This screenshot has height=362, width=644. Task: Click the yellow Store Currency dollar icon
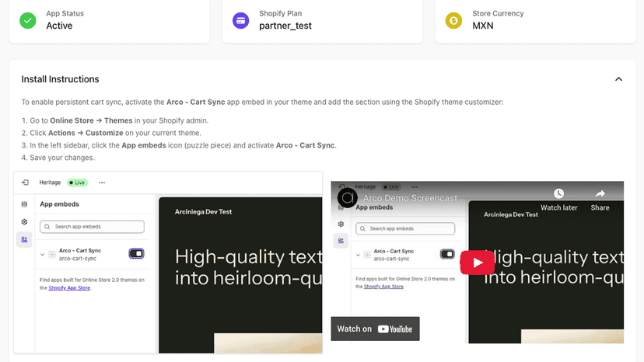point(454,20)
